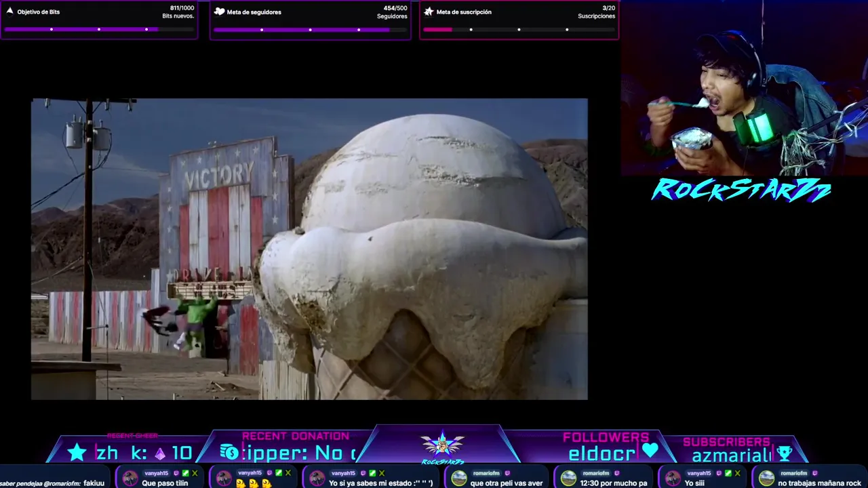The image size is (868, 488).
Task: Click the 'Suscripciones' caption under 3/20
Action: tap(597, 16)
